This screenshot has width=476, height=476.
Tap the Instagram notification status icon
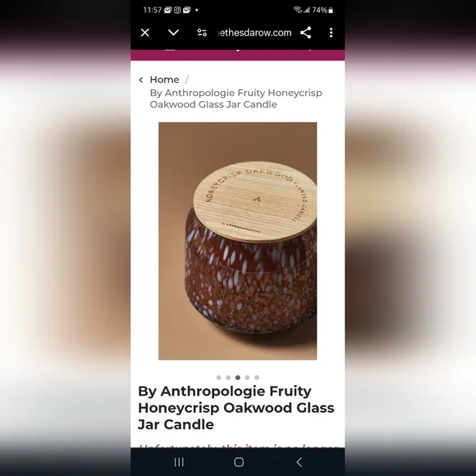coord(177,10)
